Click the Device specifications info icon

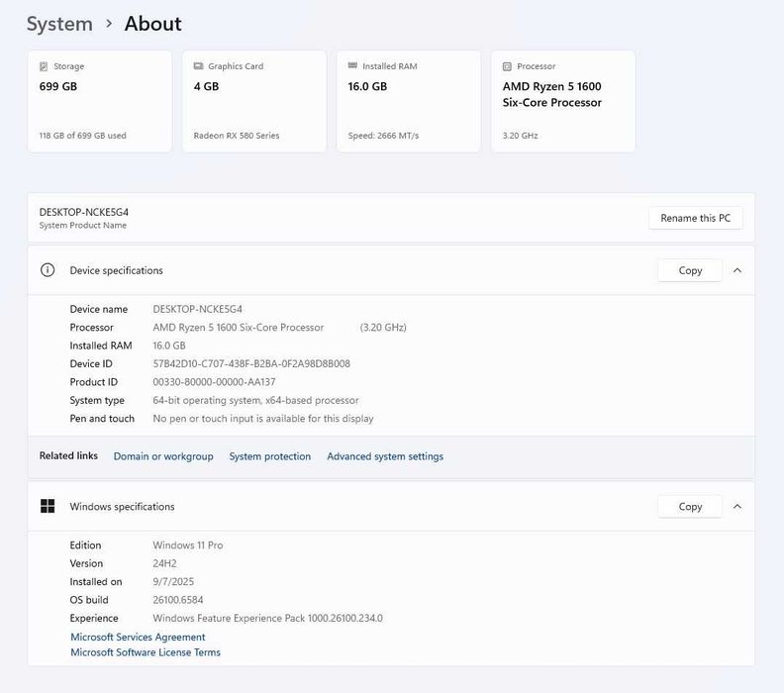(48, 270)
